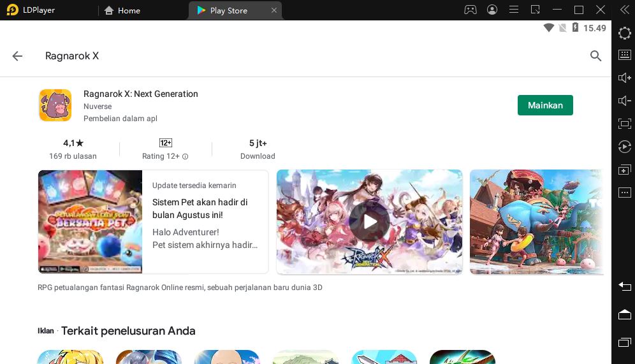Open search with the magnifier icon

[595, 56]
